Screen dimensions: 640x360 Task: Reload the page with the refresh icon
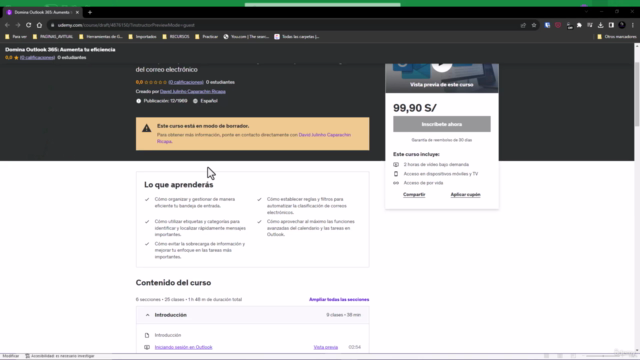(28, 25)
